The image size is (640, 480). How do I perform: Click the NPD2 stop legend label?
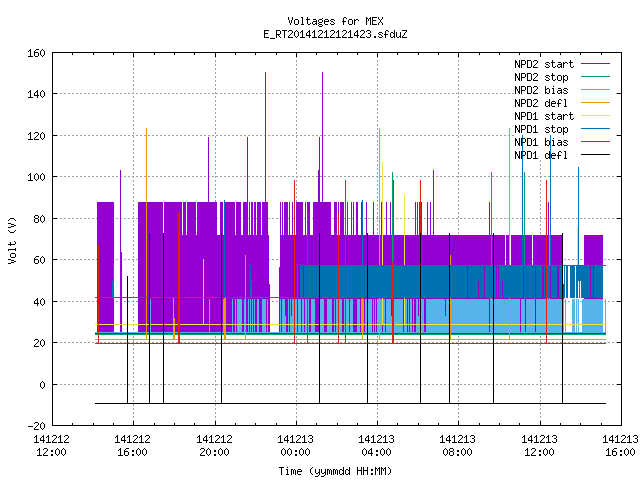[x=541, y=77]
